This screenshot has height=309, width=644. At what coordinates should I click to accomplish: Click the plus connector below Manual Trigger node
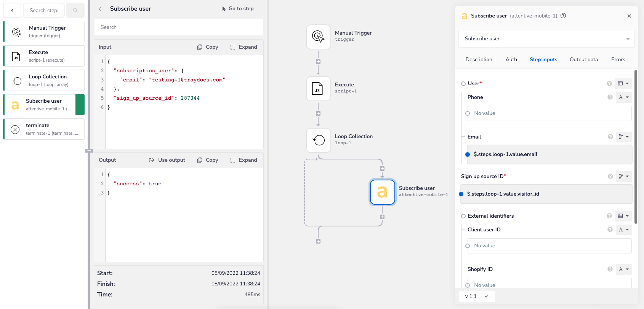[x=318, y=62]
